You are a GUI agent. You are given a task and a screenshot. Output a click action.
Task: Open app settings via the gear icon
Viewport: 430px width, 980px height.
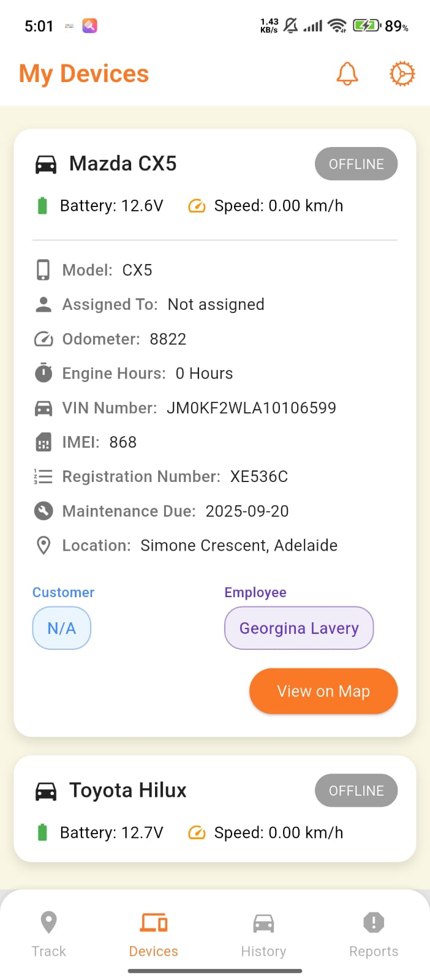[x=402, y=73]
